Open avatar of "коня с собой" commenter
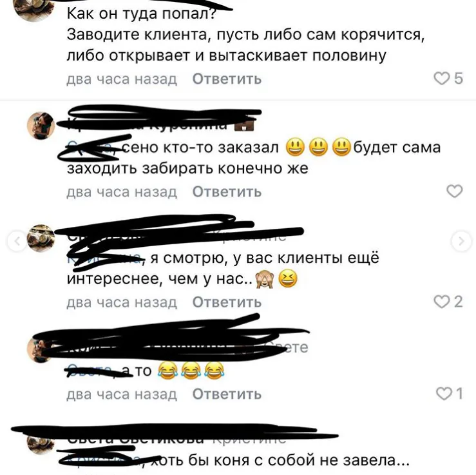This screenshot has width=476, height=475. (41, 445)
